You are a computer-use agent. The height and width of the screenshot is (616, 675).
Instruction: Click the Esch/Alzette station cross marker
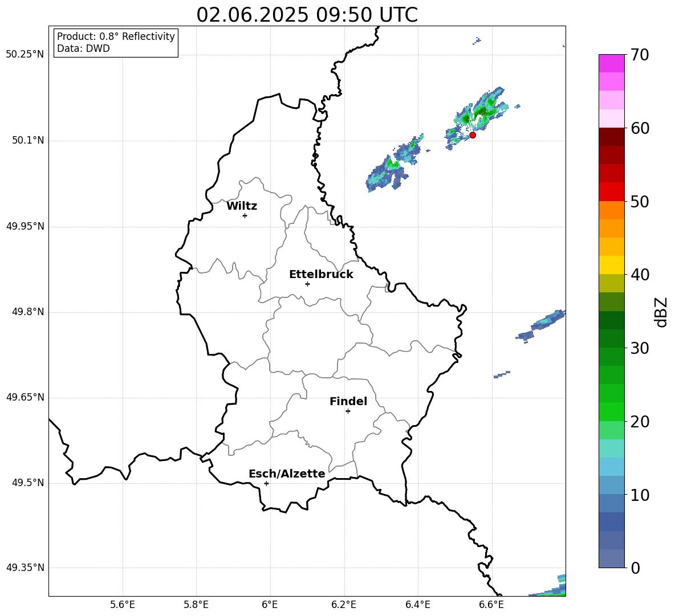pyautogui.click(x=266, y=483)
